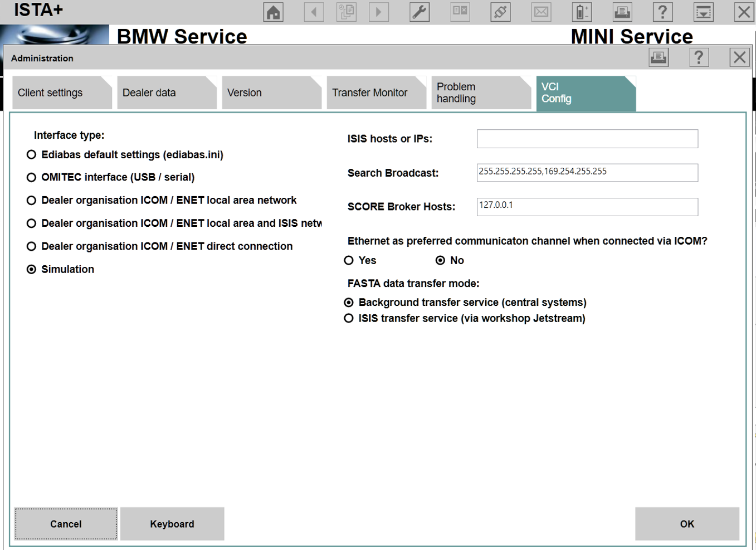This screenshot has width=756, height=550.
Task: Click the forward arrow in top toolbar
Action: (379, 12)
